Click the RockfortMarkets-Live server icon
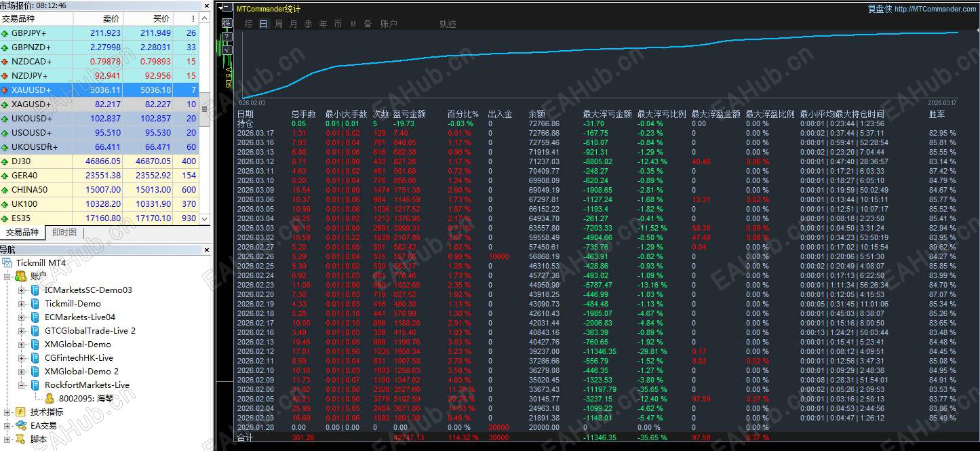 click(x=35, y=385)
